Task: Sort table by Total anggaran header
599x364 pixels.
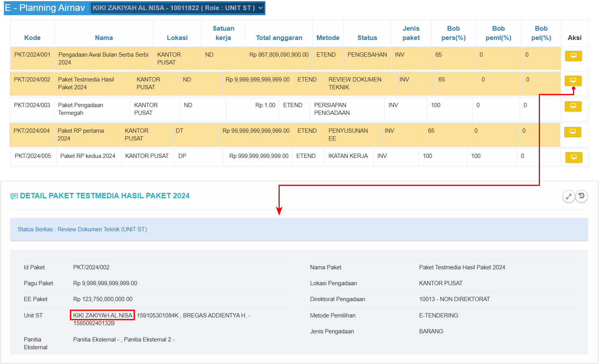Action: click(x=279, y=38)
